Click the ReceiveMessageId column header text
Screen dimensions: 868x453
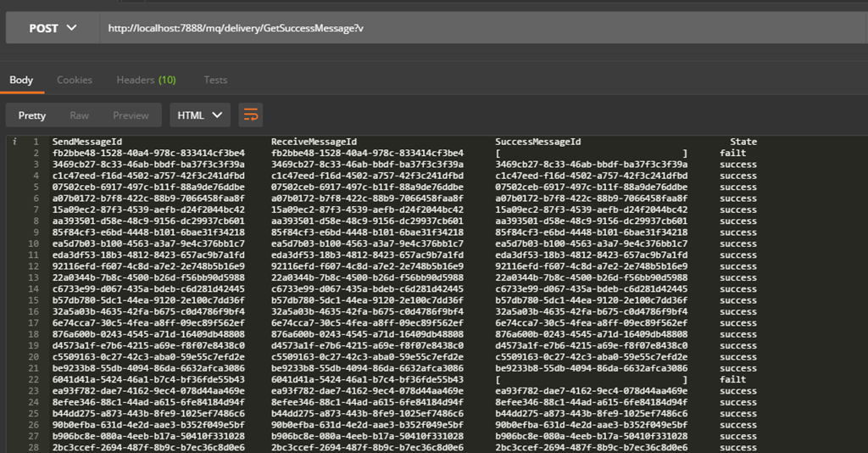314,142
